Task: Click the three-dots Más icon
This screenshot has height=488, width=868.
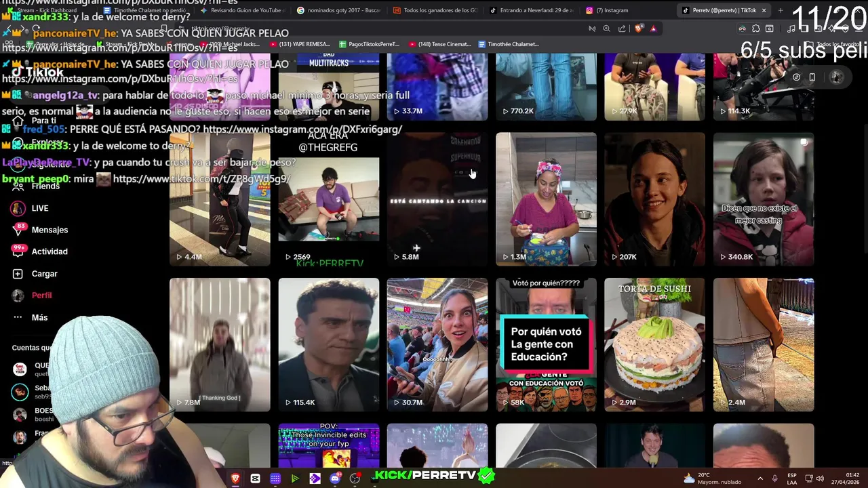Action: coord(18,317)
